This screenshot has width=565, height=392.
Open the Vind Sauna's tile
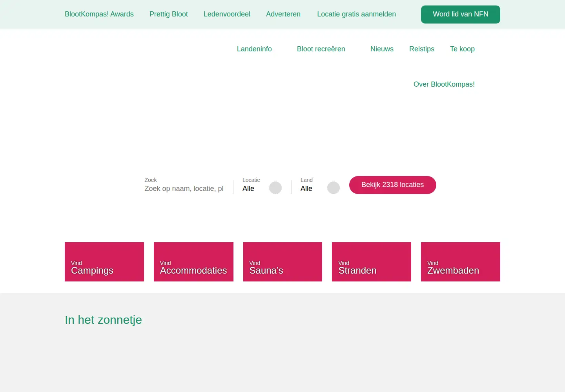[282, 262]
